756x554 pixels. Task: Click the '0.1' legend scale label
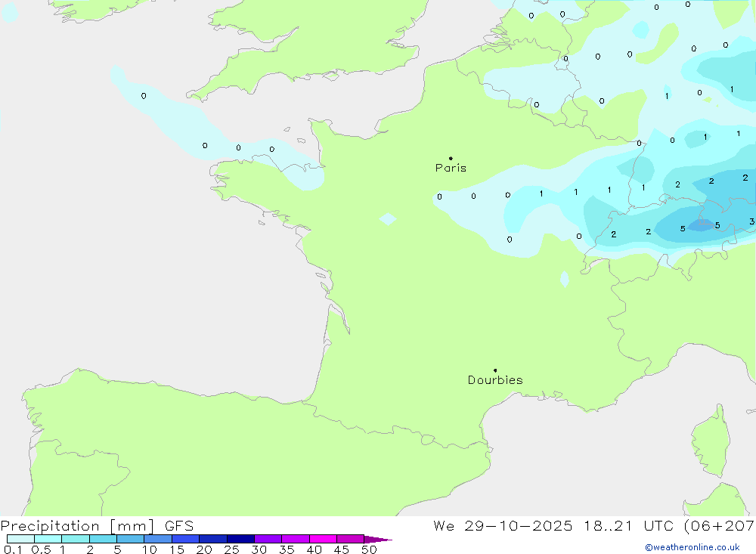(13, 549)
